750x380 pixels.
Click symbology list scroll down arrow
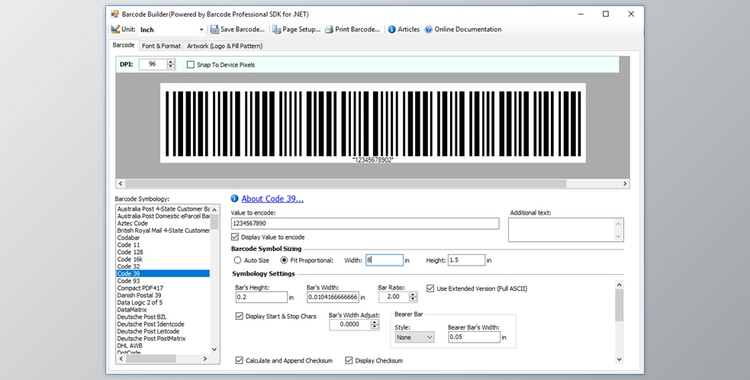click(x=214, y=349)
